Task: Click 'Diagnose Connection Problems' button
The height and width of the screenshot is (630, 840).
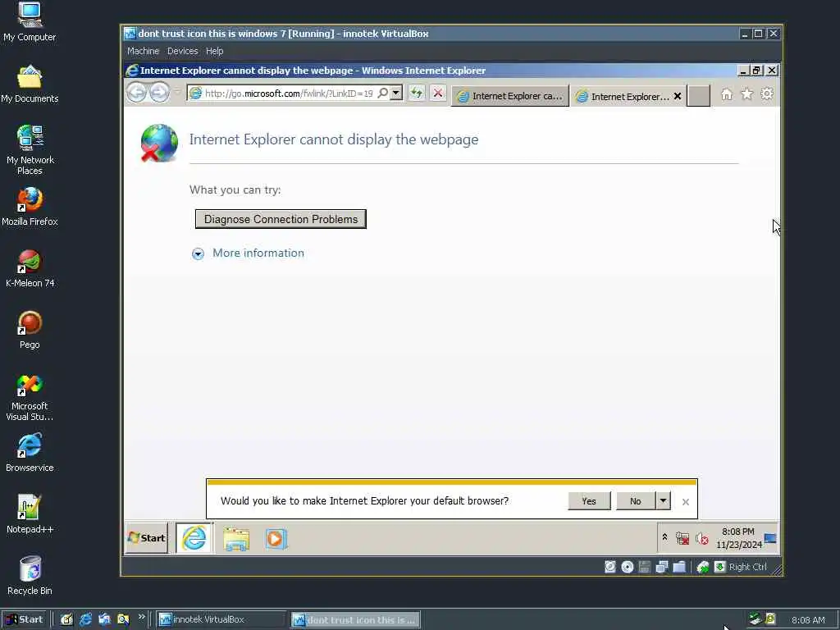Action: (x=281, y=219)
